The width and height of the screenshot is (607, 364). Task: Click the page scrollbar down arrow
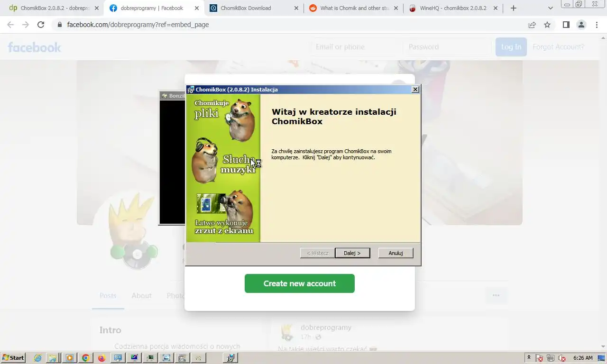(603, 346)
